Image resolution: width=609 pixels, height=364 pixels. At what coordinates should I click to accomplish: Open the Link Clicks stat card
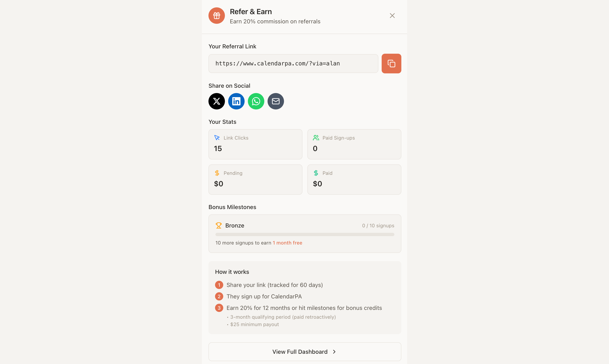tap(255, 144)
